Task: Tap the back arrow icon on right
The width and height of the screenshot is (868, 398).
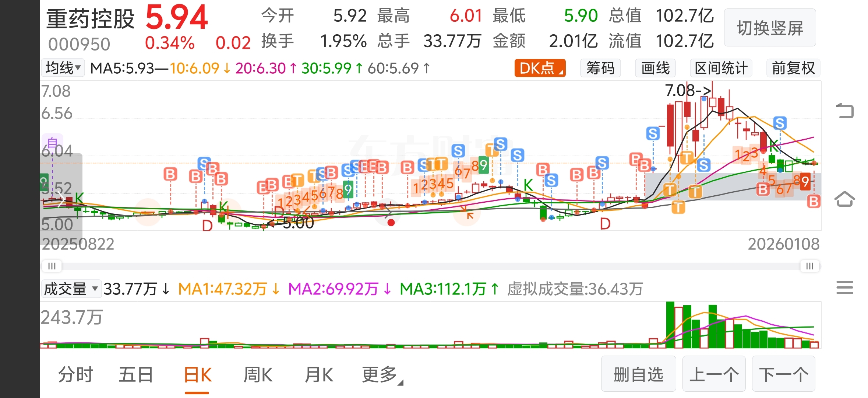Action: pyautogui.click(x=844, y=111)
